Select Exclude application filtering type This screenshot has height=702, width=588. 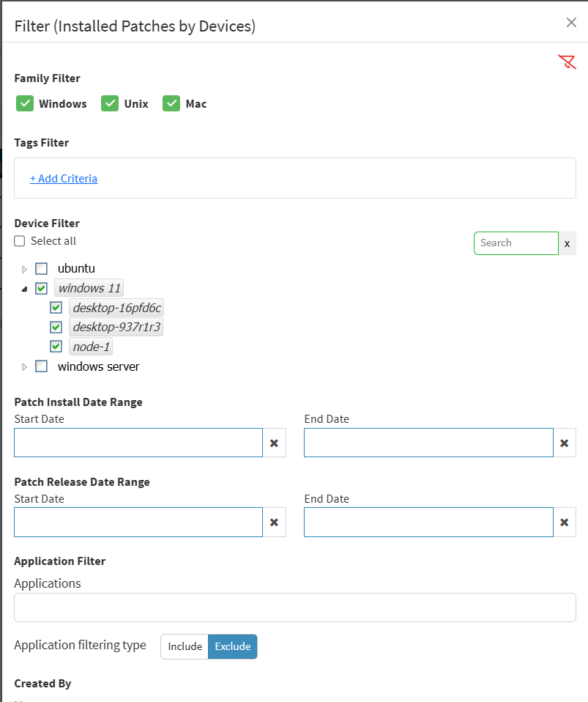(x=233, y=646)
